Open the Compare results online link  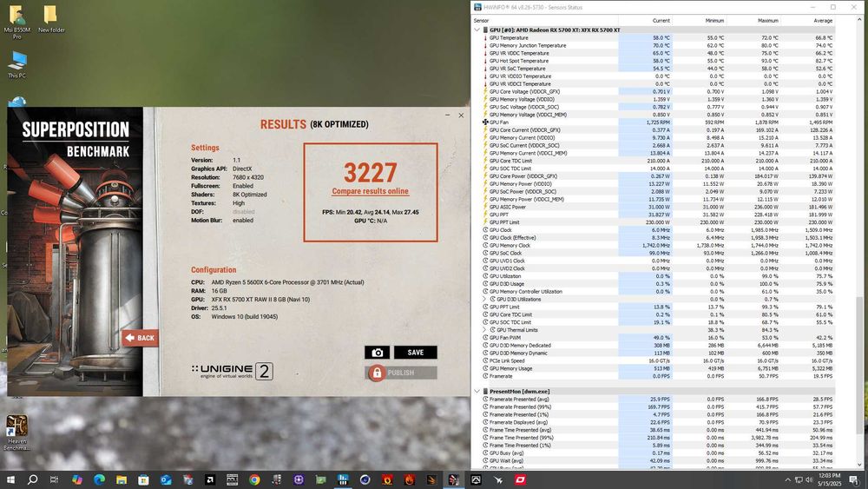click(371, 191)
